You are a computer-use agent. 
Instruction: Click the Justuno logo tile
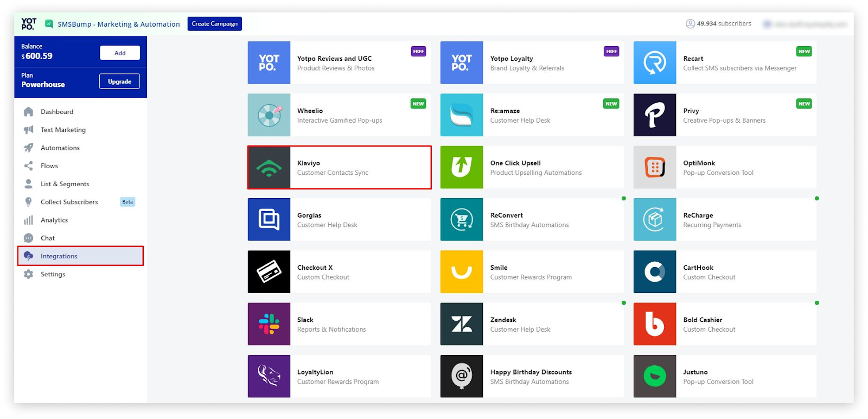point(655,376)
